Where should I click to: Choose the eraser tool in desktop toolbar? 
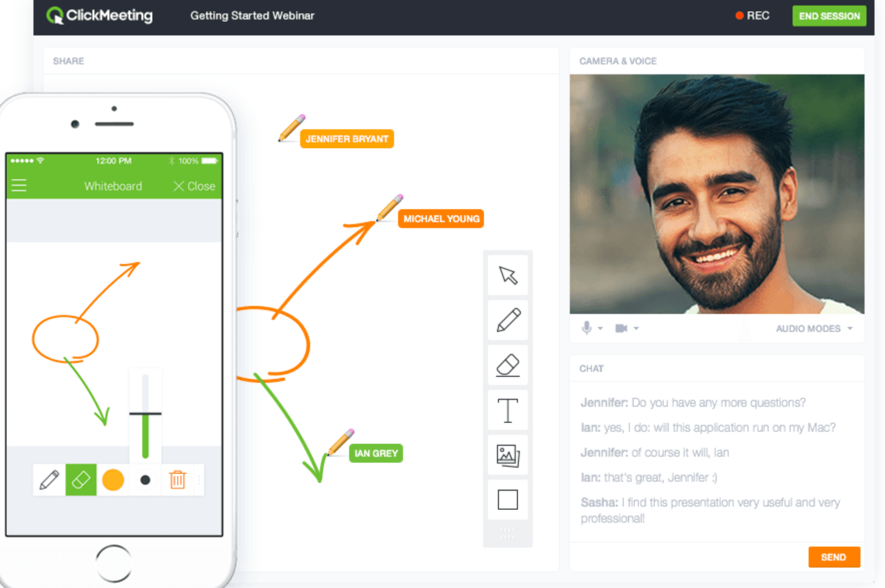[x=507, y=365]
